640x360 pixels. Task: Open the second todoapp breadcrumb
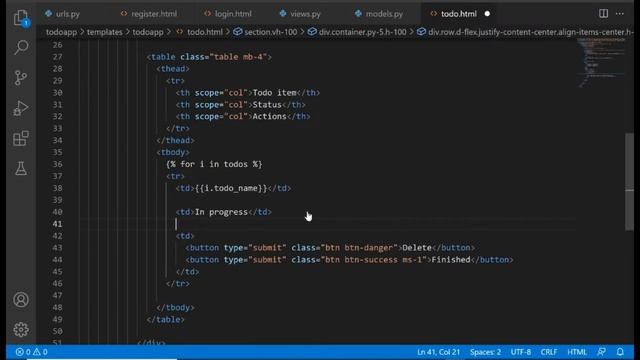(148, 32)
